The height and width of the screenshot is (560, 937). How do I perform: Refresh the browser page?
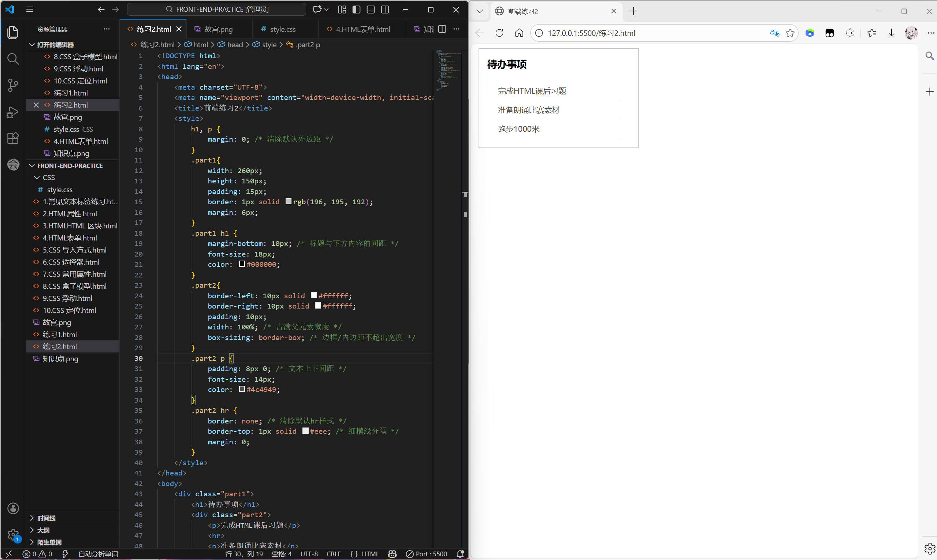coord(499,33)
